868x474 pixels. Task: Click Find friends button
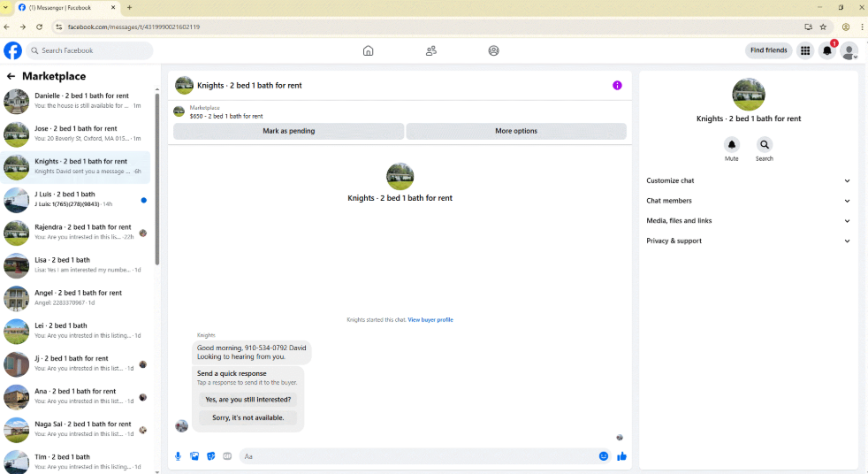point(768,50)
